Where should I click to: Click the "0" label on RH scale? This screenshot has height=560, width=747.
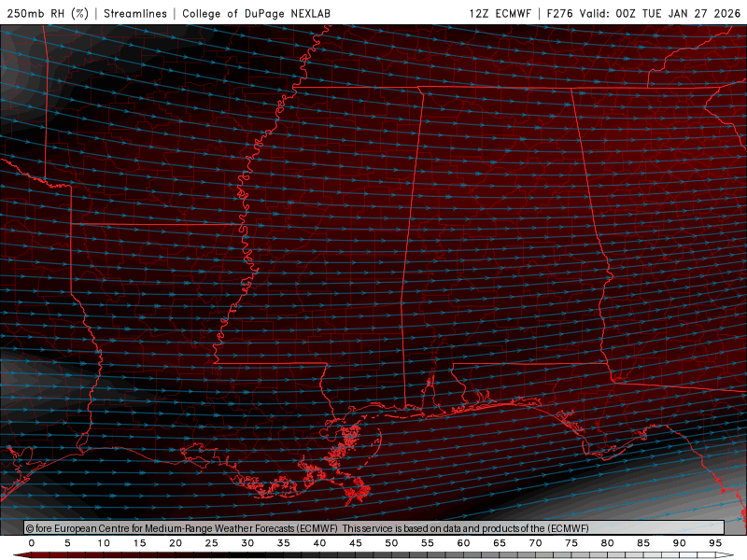[x=32, y=543]
